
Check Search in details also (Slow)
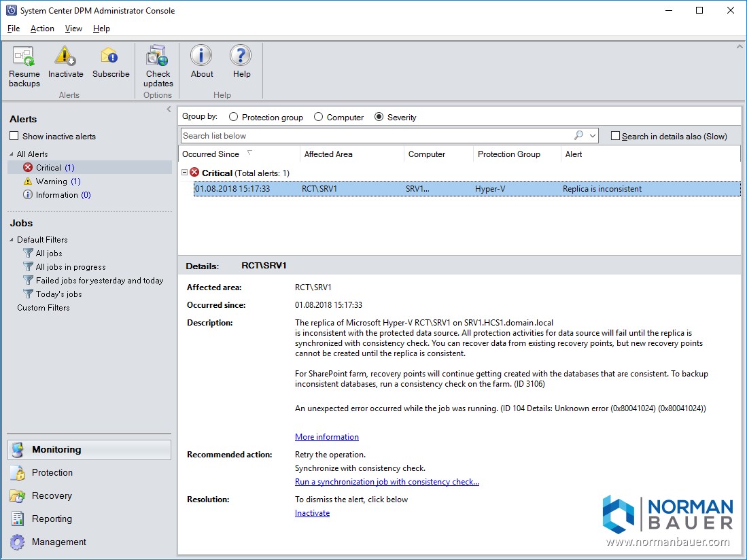(x=615, y=136)
